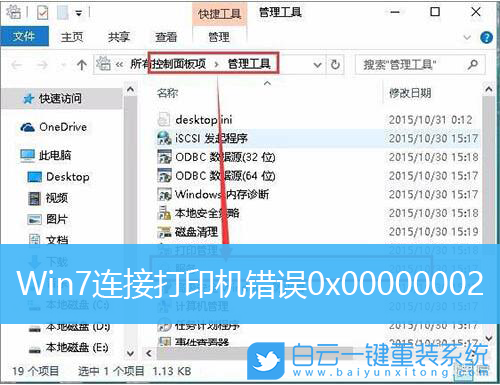Click the desktop.ini file icon

[164, 119]
